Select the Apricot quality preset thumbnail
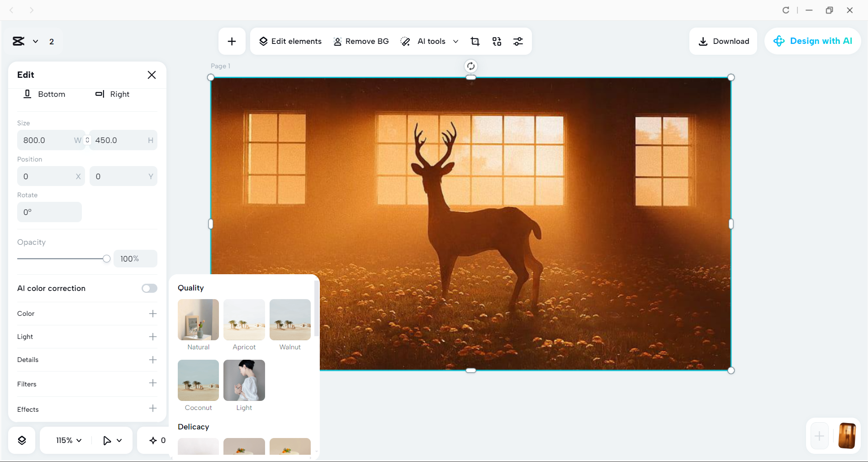Viewport: 868px width, 462px height. pos(244,319)
